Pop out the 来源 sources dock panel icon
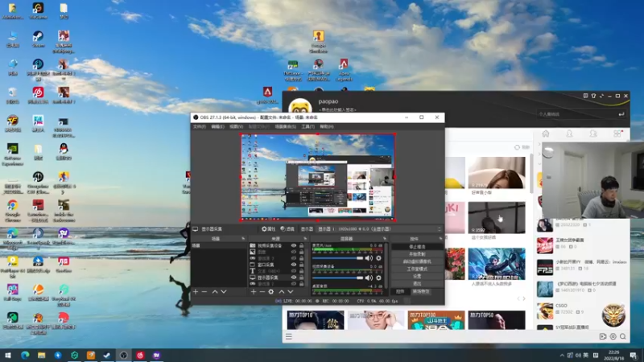The image size is (644, 362). 305,238
